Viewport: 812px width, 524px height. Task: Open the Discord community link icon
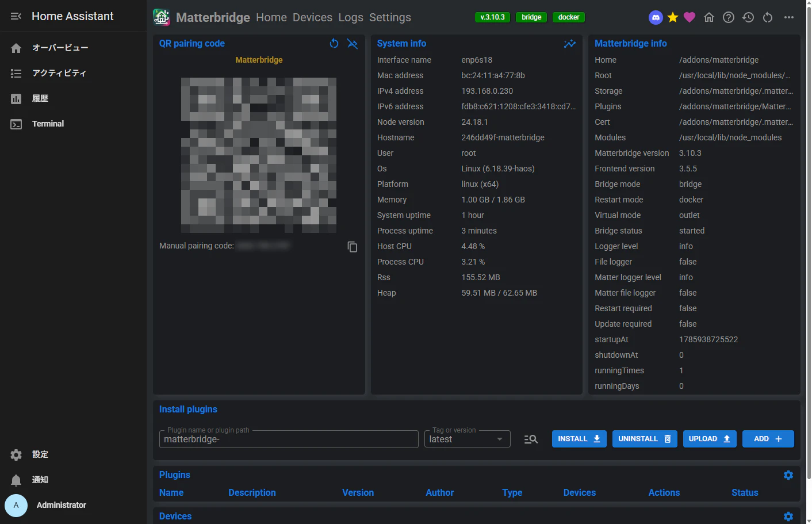tap(656, 17)
